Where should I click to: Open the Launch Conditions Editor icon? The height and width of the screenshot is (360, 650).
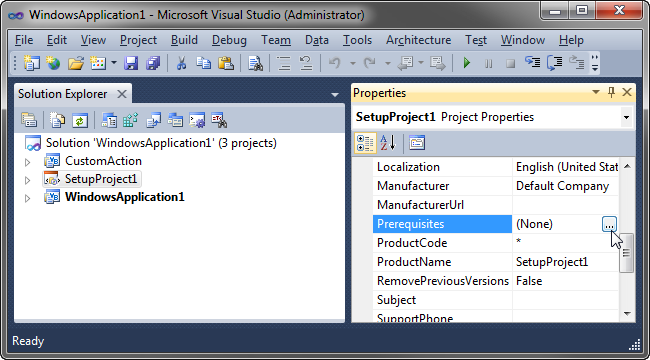click(x=219, y=120)
